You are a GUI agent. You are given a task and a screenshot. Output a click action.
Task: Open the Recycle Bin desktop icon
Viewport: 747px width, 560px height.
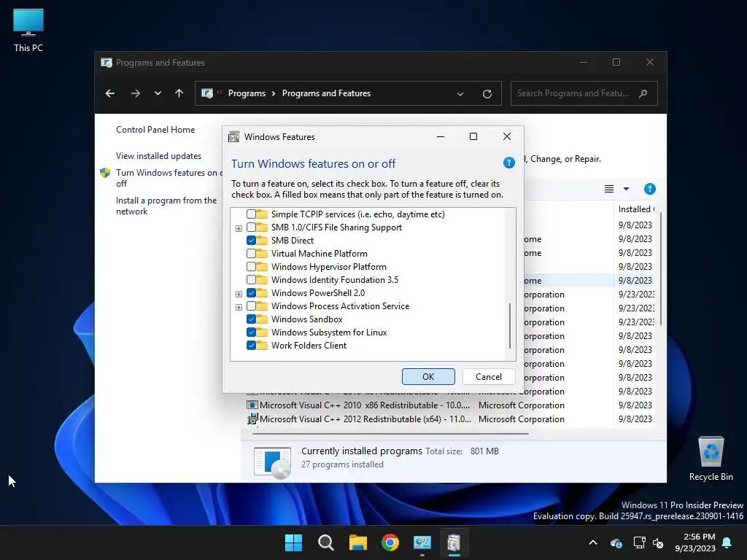click(711, 459)
